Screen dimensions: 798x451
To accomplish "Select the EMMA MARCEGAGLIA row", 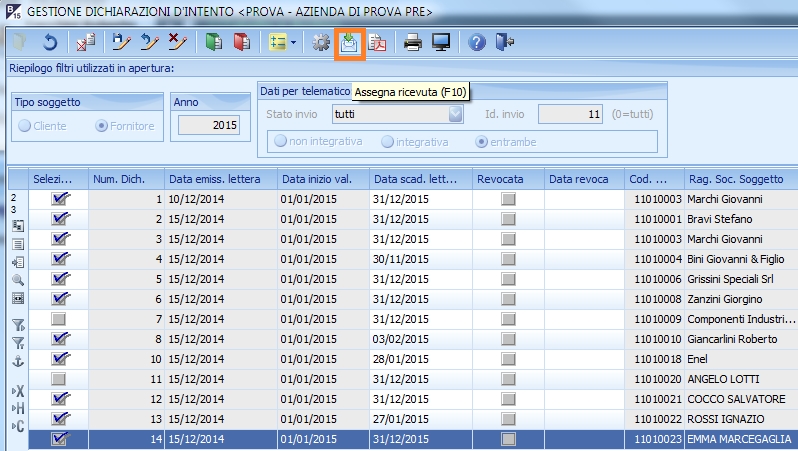I will tap(738, 439).
